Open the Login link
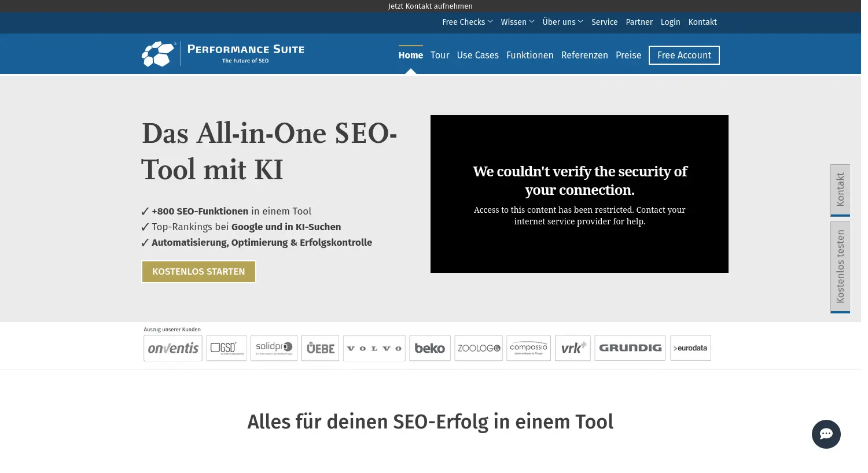This screenshot has height=473, width=868. pos(670,22)
